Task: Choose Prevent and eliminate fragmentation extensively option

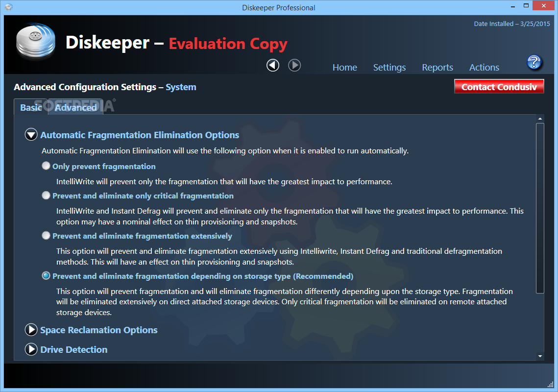Action: coord(46,236)
